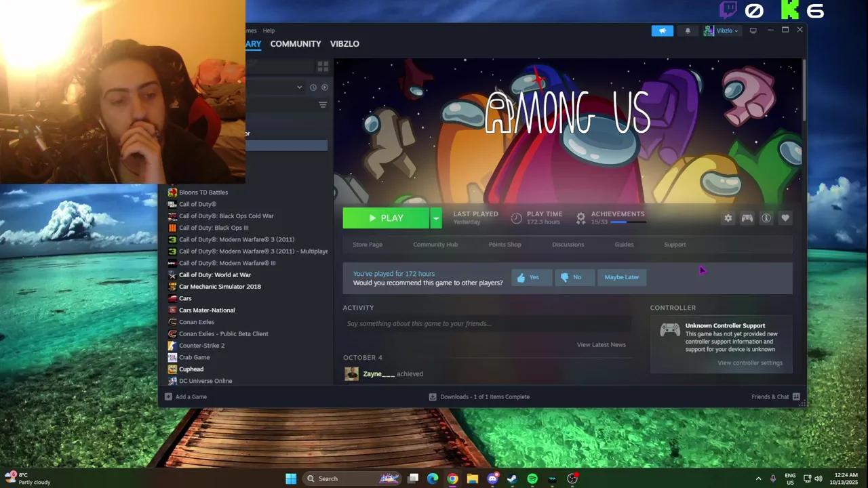
Task: Open View Latest News
Action: point(601,345)
